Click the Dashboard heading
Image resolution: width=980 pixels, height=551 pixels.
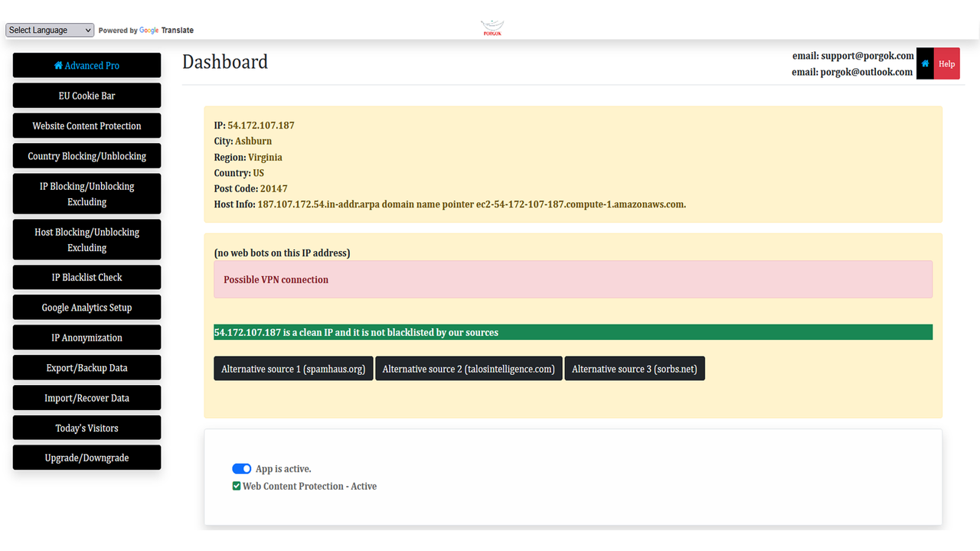pos(225,62)
